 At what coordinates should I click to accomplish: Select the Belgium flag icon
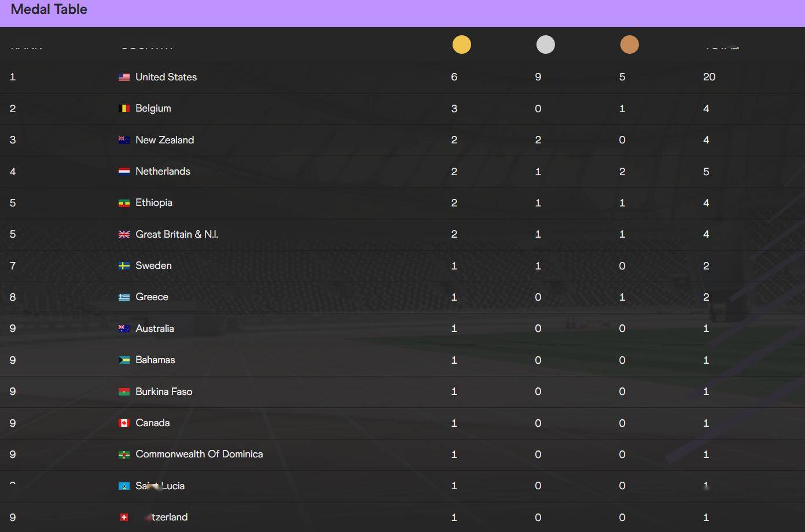point(124,109)
